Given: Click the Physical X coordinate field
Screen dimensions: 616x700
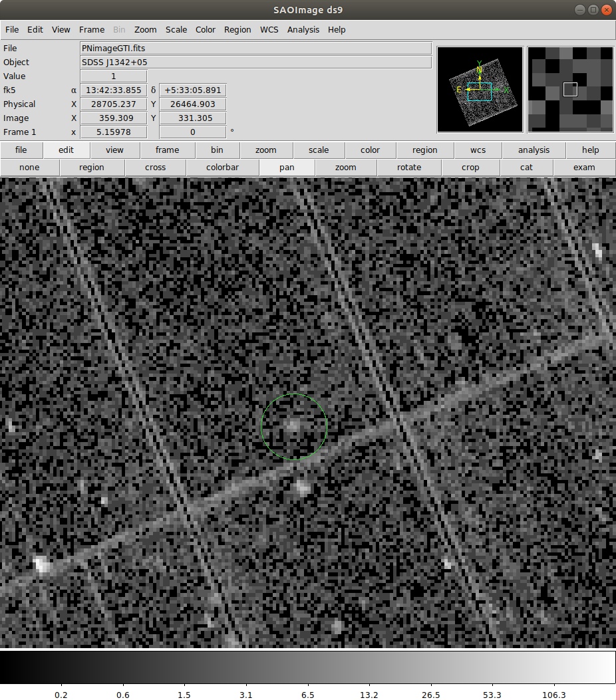Looking at the screenshot, I should (x=114, y=104).
